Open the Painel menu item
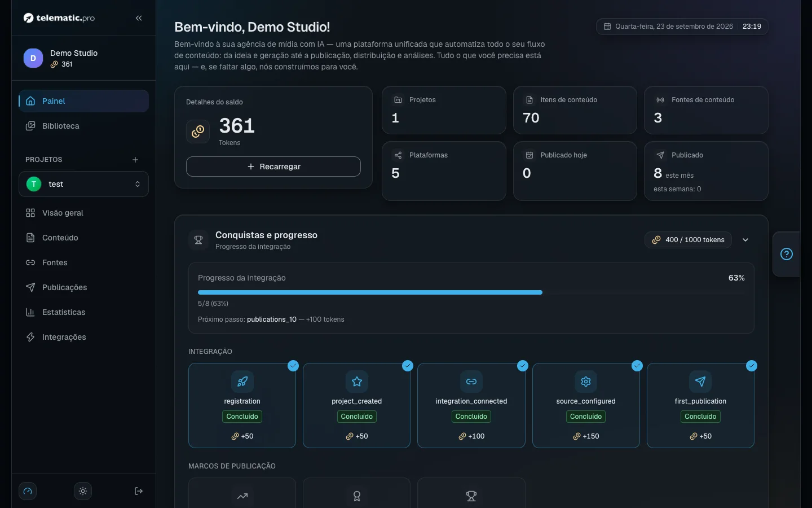 (x=83, y=101)
